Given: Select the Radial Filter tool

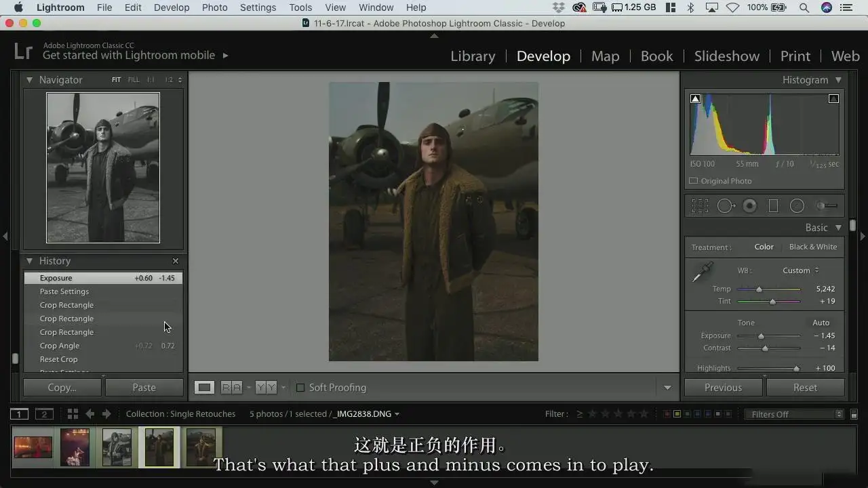Looking at the screenshot, I should click(x=797, y=205).
